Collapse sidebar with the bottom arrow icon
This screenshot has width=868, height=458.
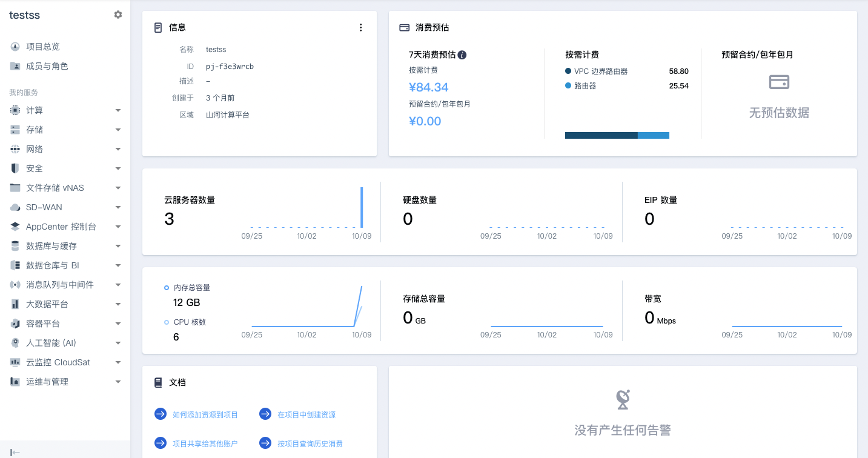[16, 452]
